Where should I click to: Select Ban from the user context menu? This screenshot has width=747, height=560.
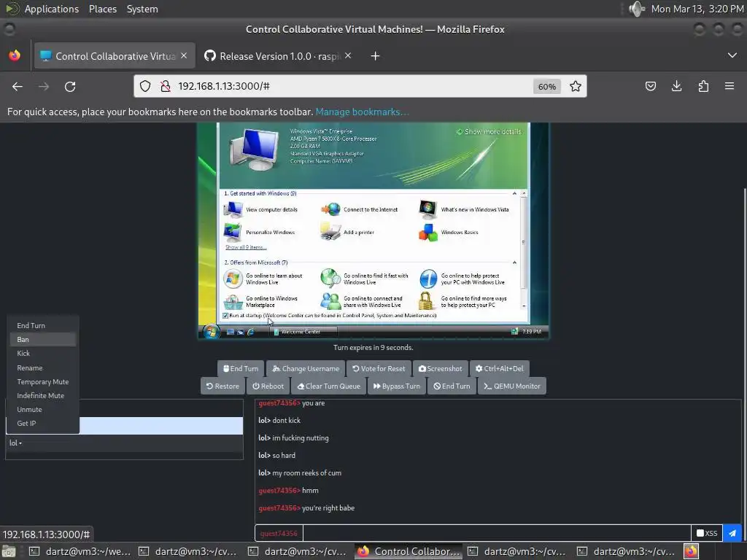point(43,340)
